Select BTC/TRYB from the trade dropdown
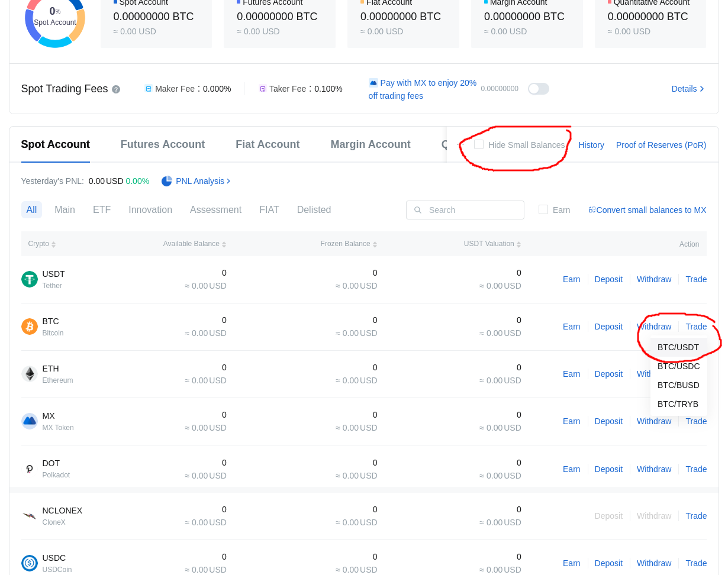 [x=678, y=404]
